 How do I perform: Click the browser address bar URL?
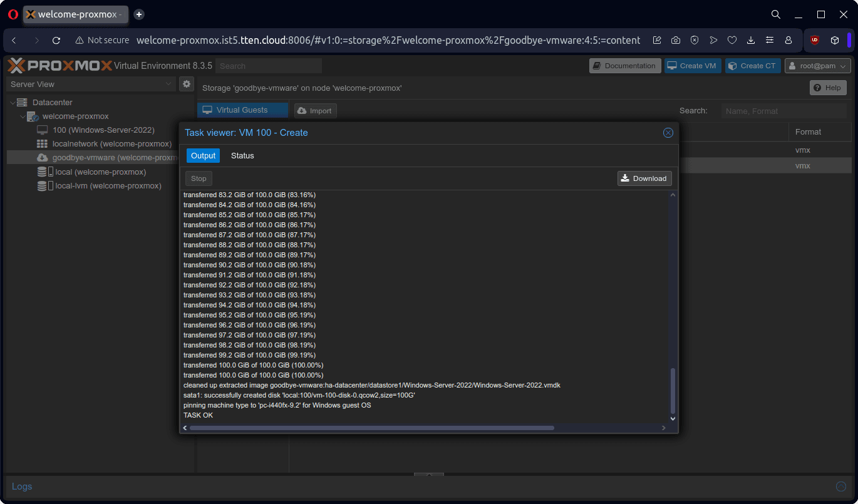click(388, 40)
